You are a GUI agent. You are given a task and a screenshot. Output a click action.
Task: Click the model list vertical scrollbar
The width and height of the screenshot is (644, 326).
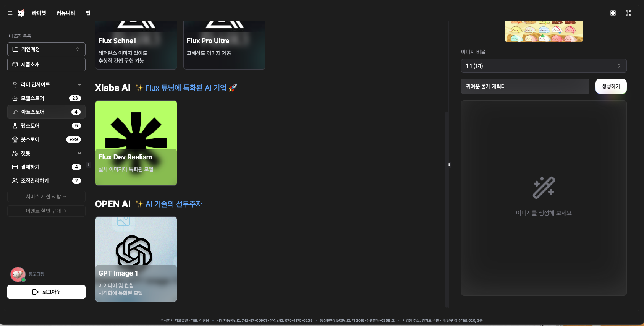[x=447, y=209]
